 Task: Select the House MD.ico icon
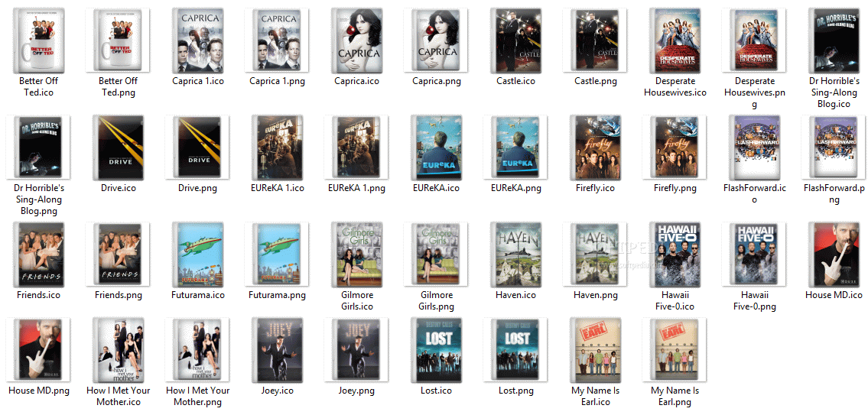point(835,255)
